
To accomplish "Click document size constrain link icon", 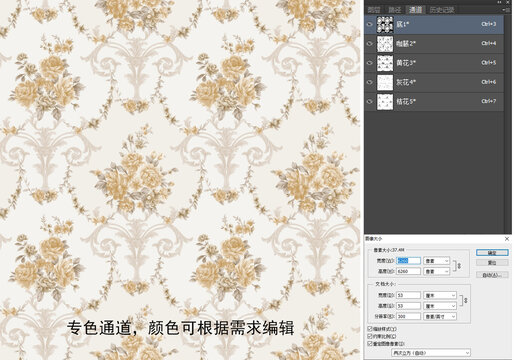I will click(x=465, y=300).
